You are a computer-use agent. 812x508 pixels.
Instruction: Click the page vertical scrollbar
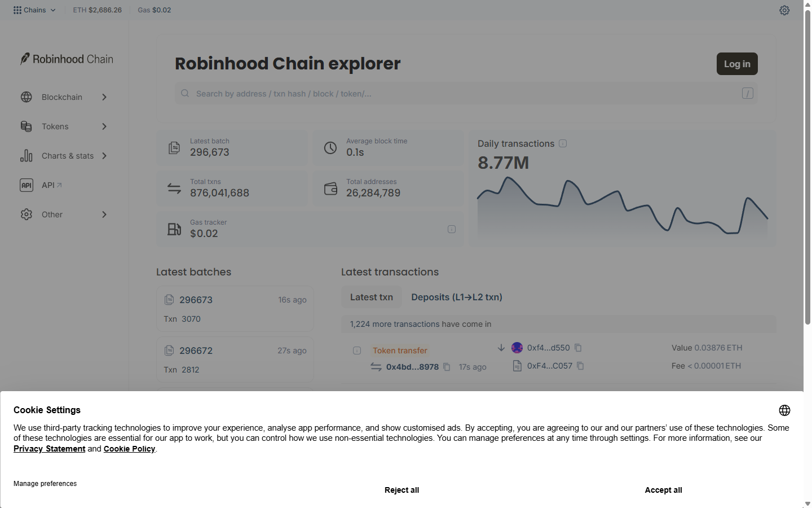[x=807, y=167]
